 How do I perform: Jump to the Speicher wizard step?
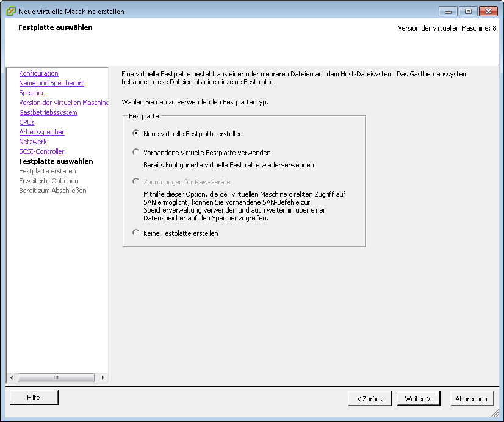(32, 93)
